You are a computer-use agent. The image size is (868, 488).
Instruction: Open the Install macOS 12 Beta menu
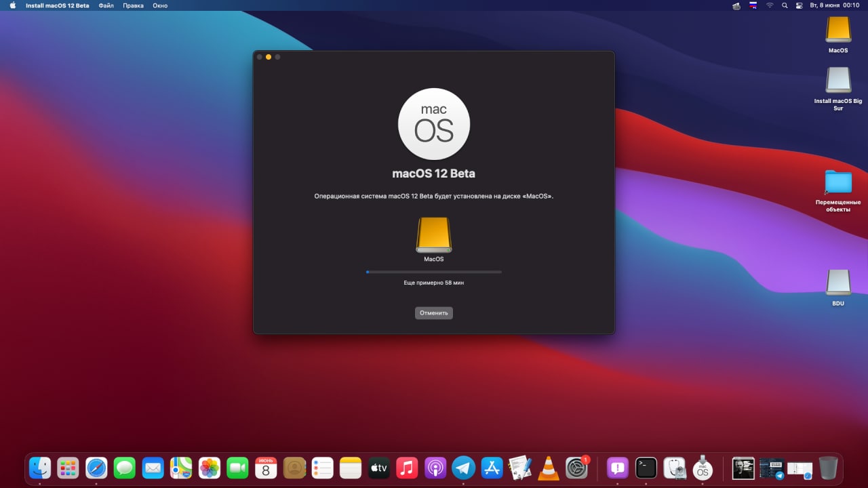(57, 5)
